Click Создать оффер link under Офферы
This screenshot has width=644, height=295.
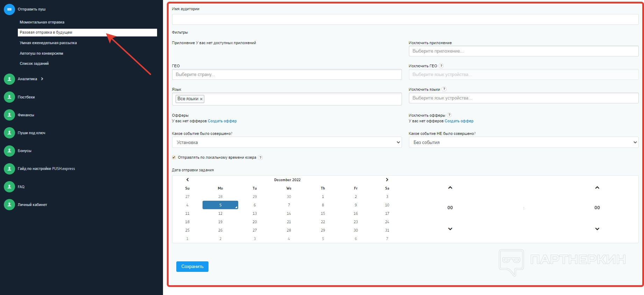point(222,121)
